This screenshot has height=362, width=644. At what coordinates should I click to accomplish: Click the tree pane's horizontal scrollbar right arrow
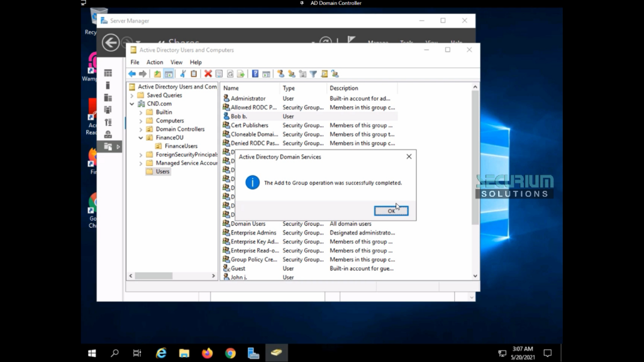(213, 276)
